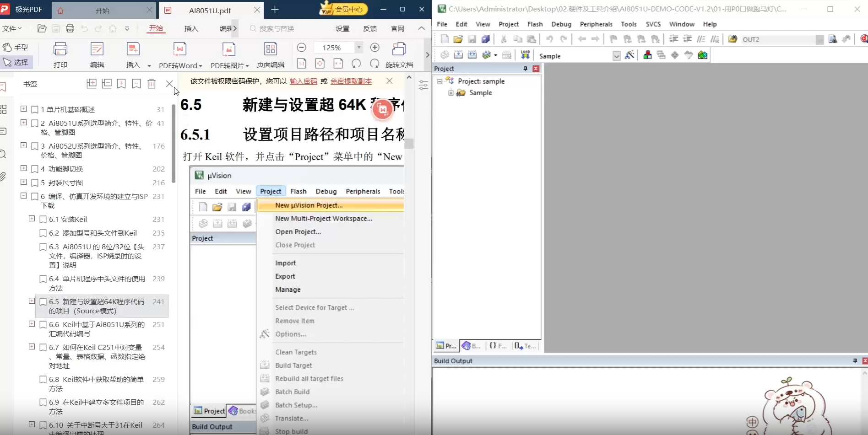Click the delete bookmark trash icon
868x435 pixels.
[152, 84]
